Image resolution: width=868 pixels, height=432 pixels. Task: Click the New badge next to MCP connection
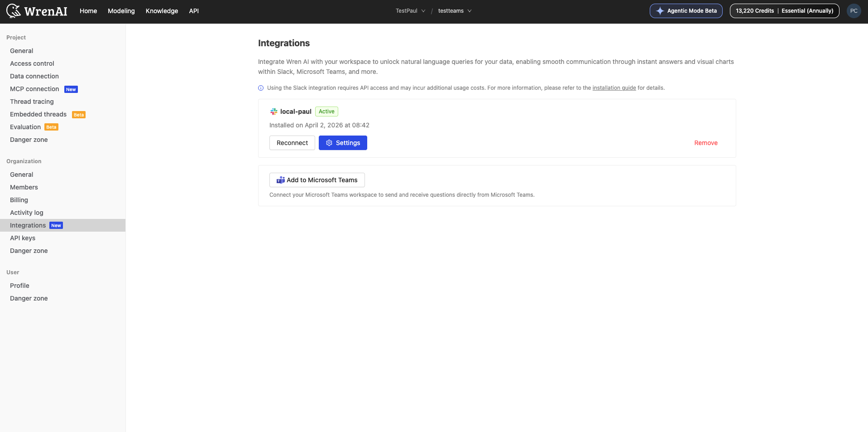tap(71, 89)
